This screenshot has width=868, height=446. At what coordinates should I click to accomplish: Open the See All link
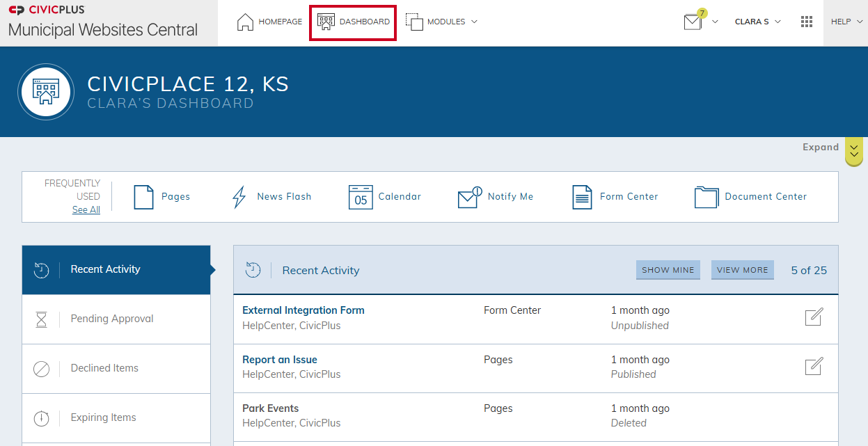pos(86,209)
